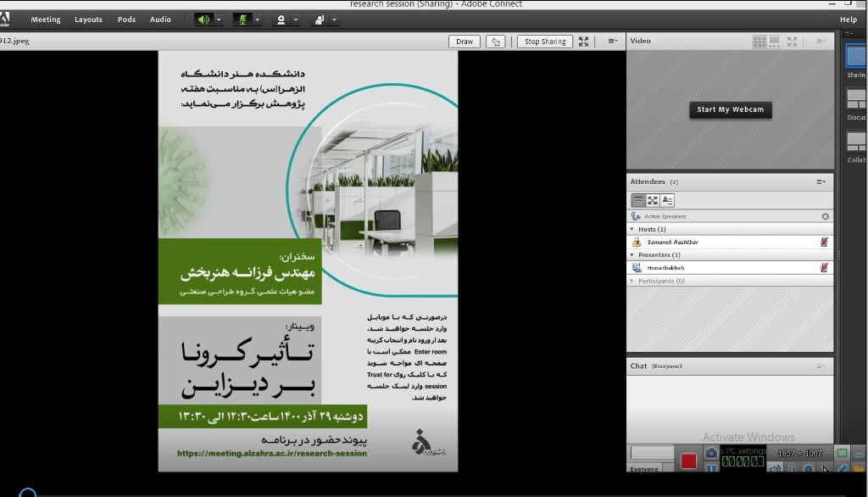
Task: Toggle the muted microphone icon
Action: (242, 20)
